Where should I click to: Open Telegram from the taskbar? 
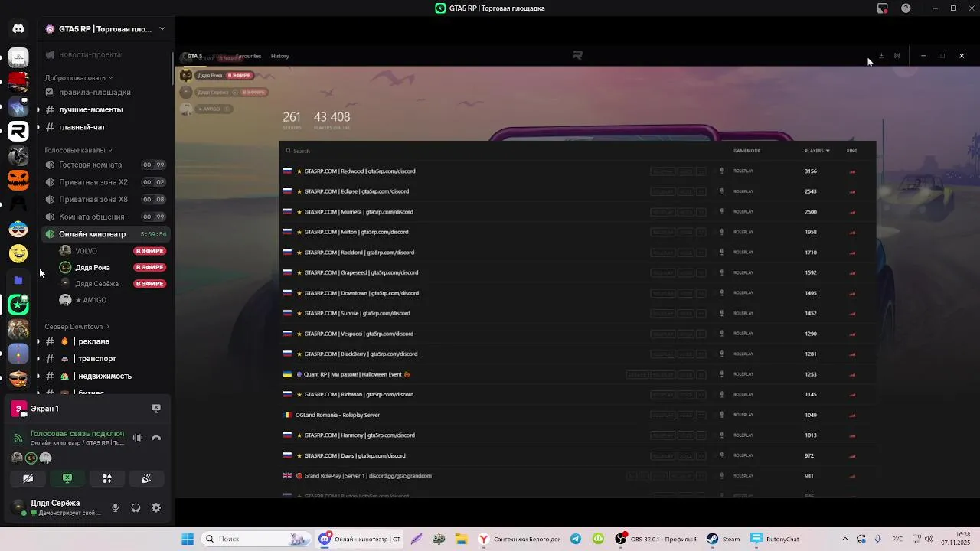click(576, 539)
